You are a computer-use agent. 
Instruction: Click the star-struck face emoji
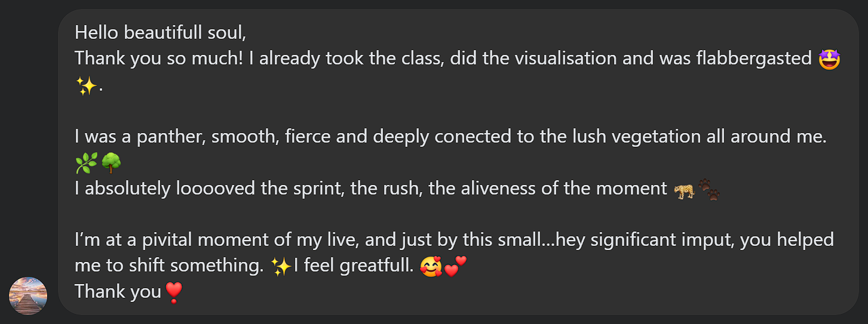coord(829,59)
